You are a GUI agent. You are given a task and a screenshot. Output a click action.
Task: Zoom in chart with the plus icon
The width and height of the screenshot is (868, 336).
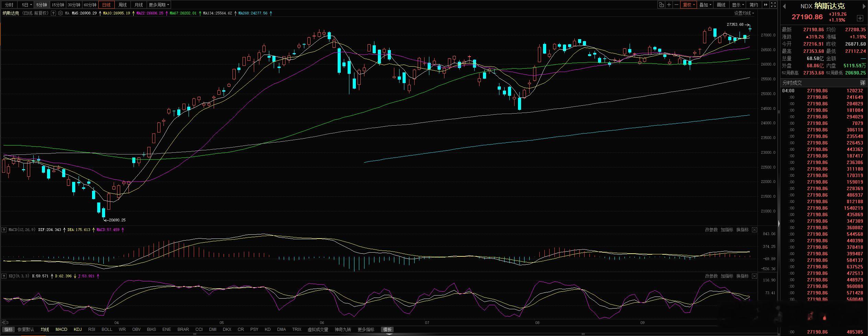[x=669, y=5]
